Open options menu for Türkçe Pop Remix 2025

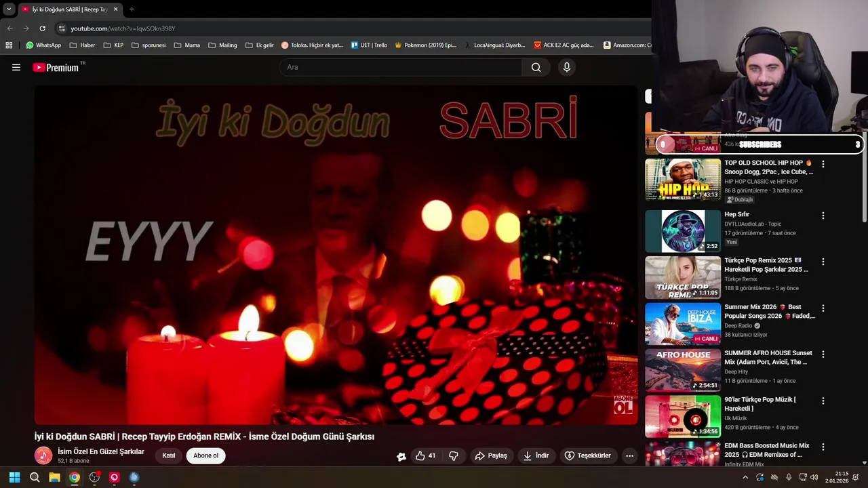pos(823,262)
